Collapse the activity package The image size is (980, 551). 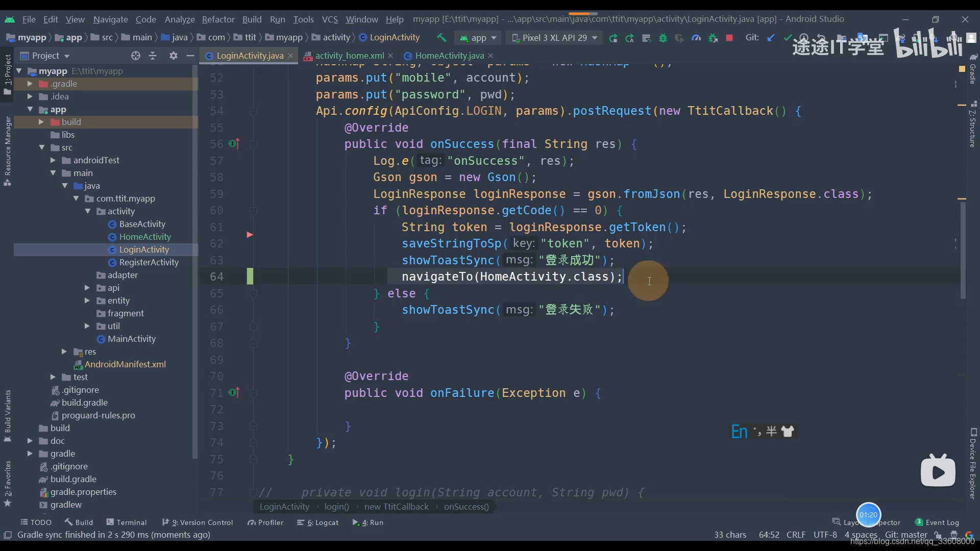point(88,211)
